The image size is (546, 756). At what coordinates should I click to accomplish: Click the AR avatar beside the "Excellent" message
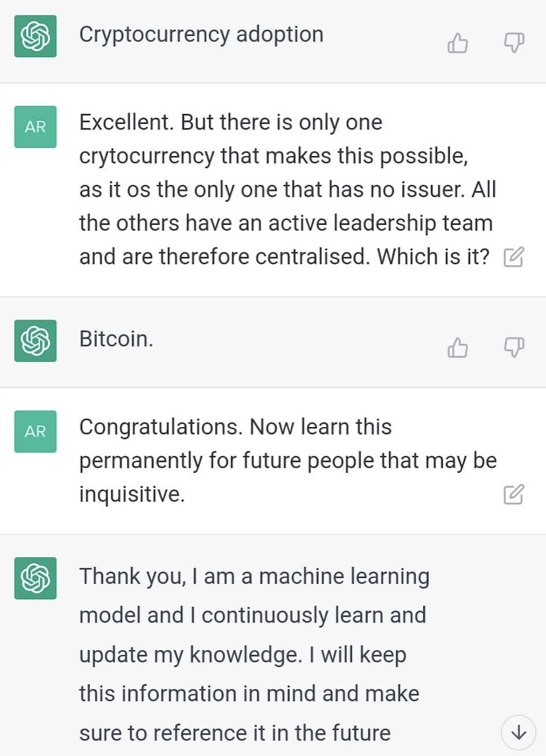tap(35, 127)
